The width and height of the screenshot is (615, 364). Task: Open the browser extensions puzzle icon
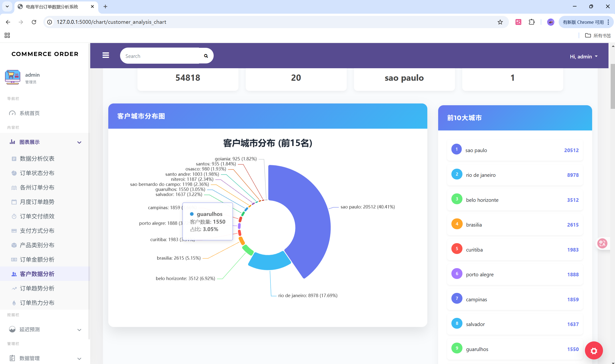click(x=532, y=22)
